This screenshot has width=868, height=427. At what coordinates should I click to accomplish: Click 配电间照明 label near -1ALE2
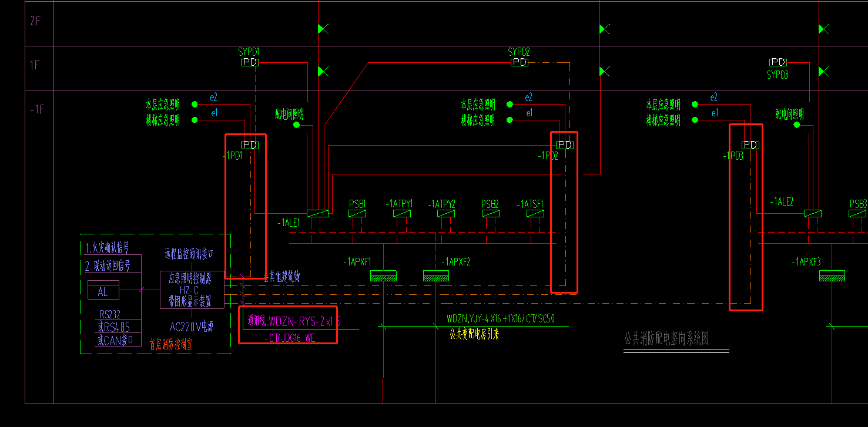tap(789, 114)
